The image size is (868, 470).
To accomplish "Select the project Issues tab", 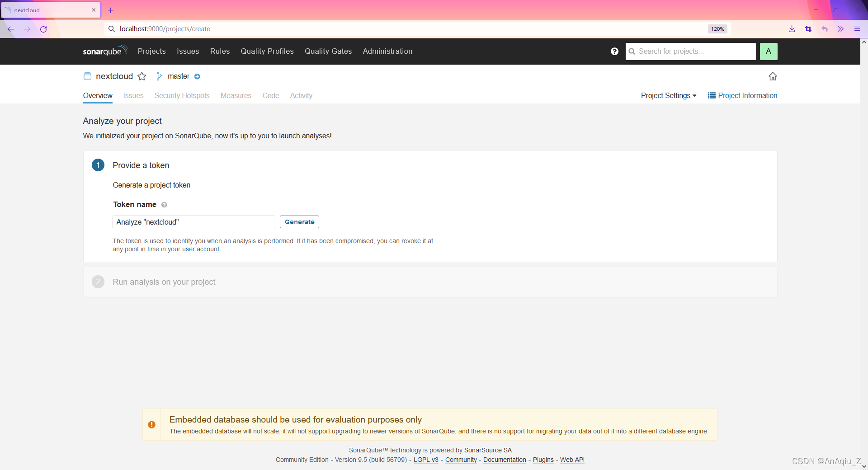I will (x=133, y=95).
